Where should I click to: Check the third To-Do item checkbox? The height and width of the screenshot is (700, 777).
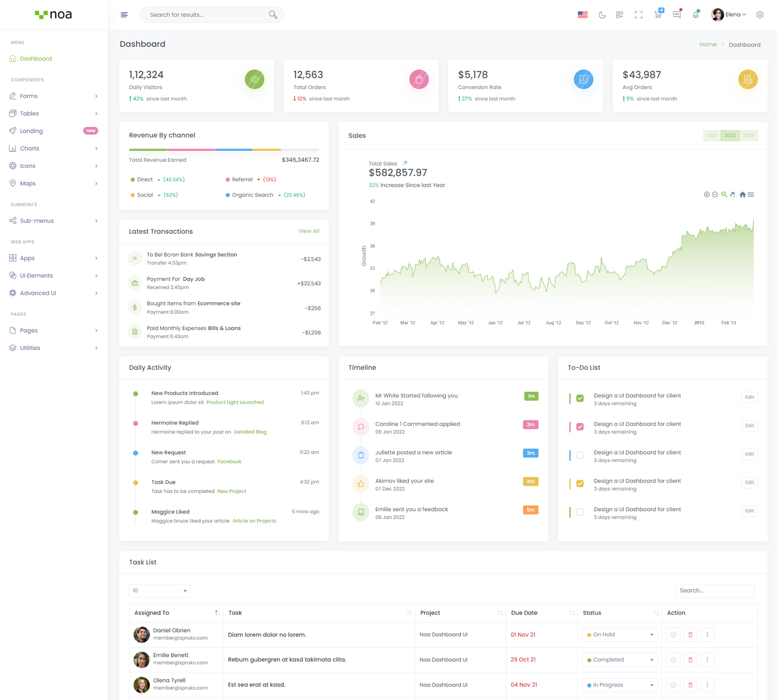[580, 455]
